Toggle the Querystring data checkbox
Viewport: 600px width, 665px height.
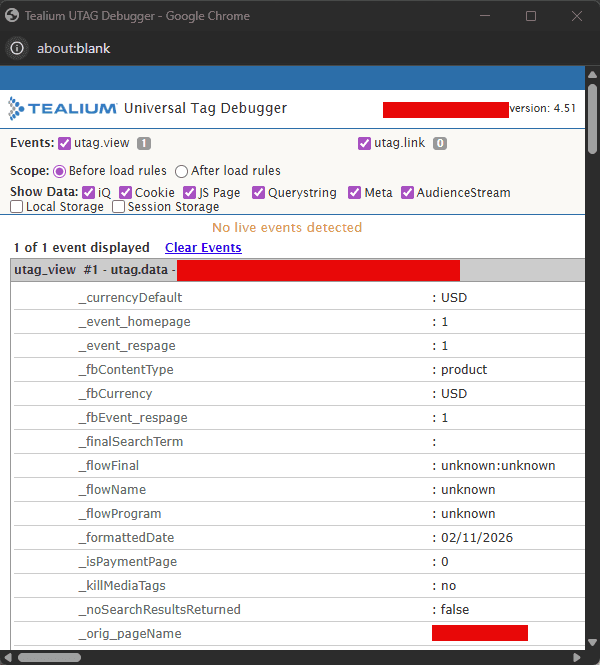pos(258,193)
